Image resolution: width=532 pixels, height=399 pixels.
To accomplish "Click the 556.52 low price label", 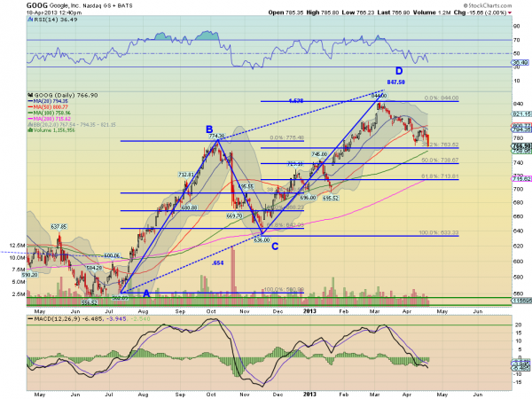I will 90,302.
